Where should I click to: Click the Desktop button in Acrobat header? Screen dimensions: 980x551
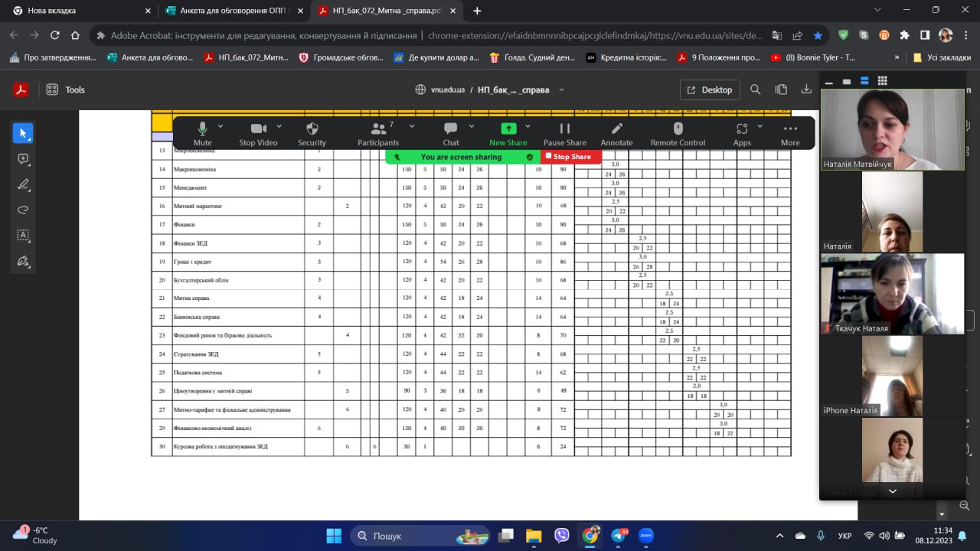pos(710,90)
